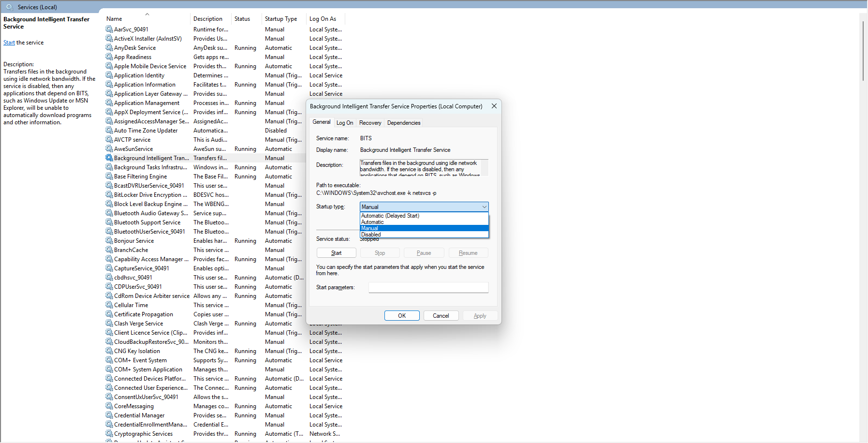Click the gear icon beside AnyDesk Service
This screenshot has width=868, height=443.
[109, 48]
